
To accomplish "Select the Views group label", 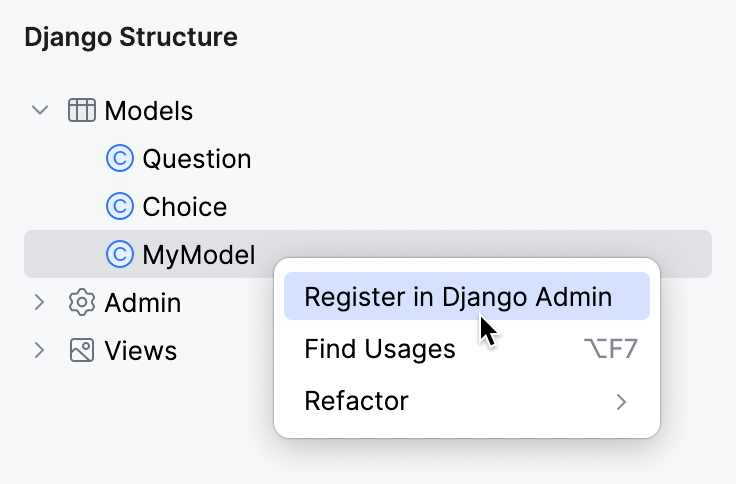I will pos(141,350).
